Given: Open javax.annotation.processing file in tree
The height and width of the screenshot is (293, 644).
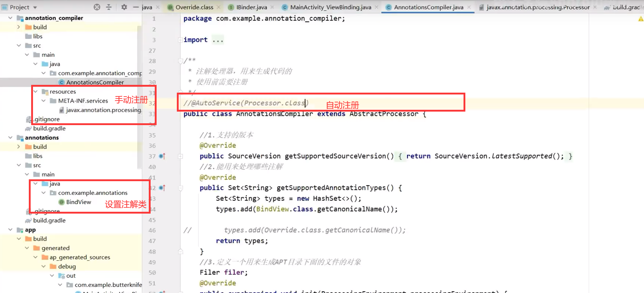Looking at the screenshot, I should (x=104, y=110).
